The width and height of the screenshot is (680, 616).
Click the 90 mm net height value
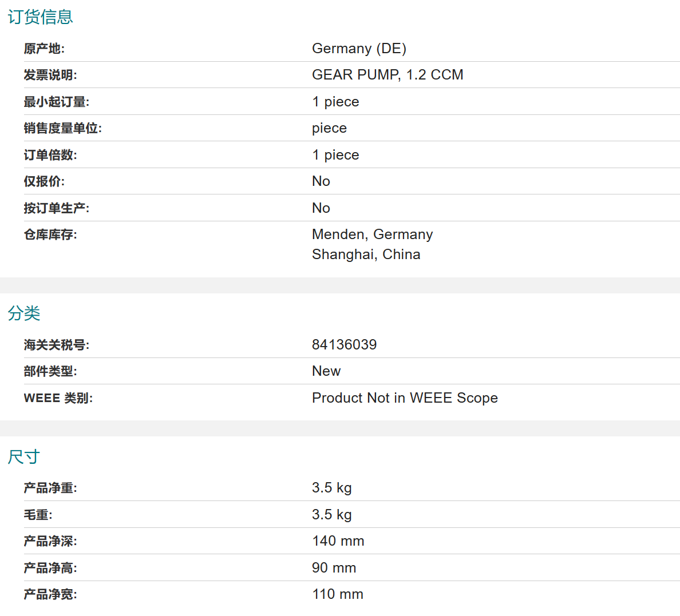click(334, 567)
